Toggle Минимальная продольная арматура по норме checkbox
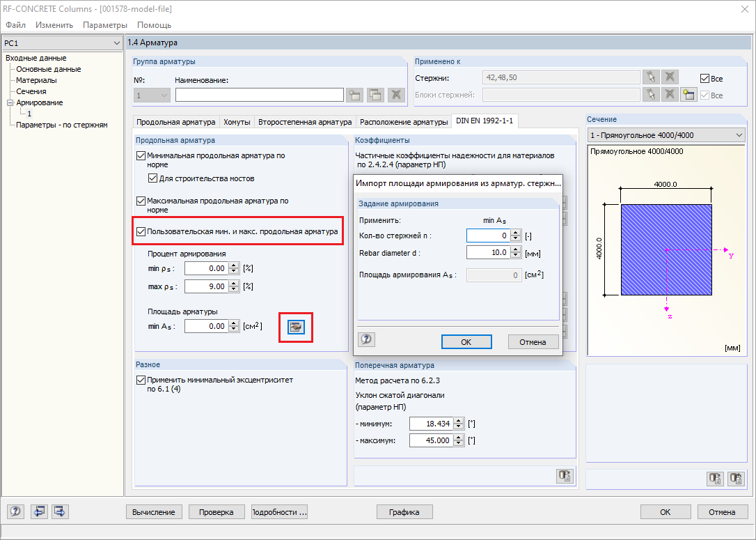 click(141, 156)
